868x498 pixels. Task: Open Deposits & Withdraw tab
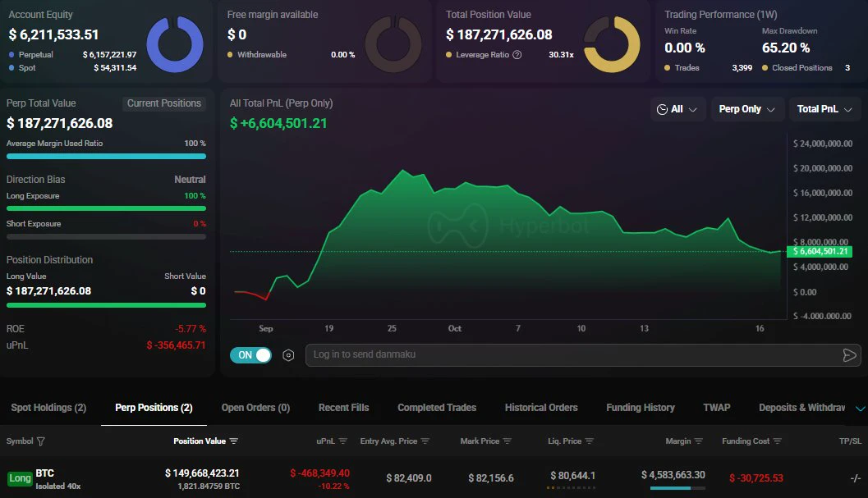click(x=802, y=408)
